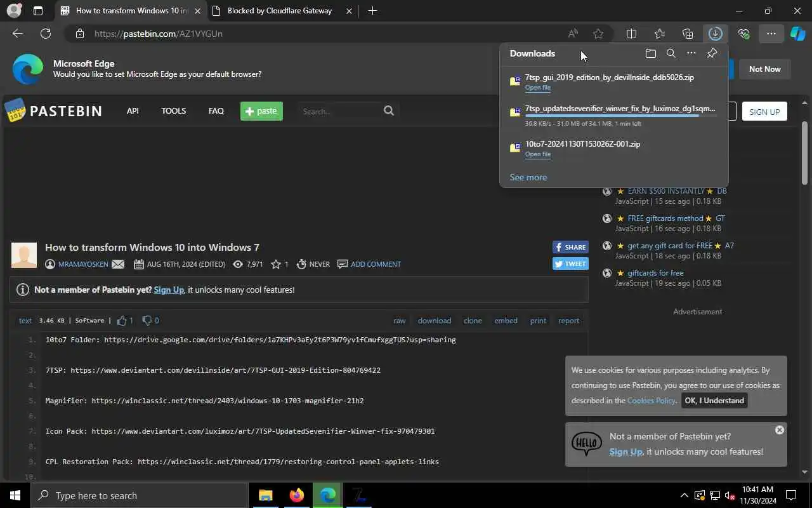Viewport: 812px width, 508px height.
Task: Click the Pastebin search input field
Action: (339, 111)
